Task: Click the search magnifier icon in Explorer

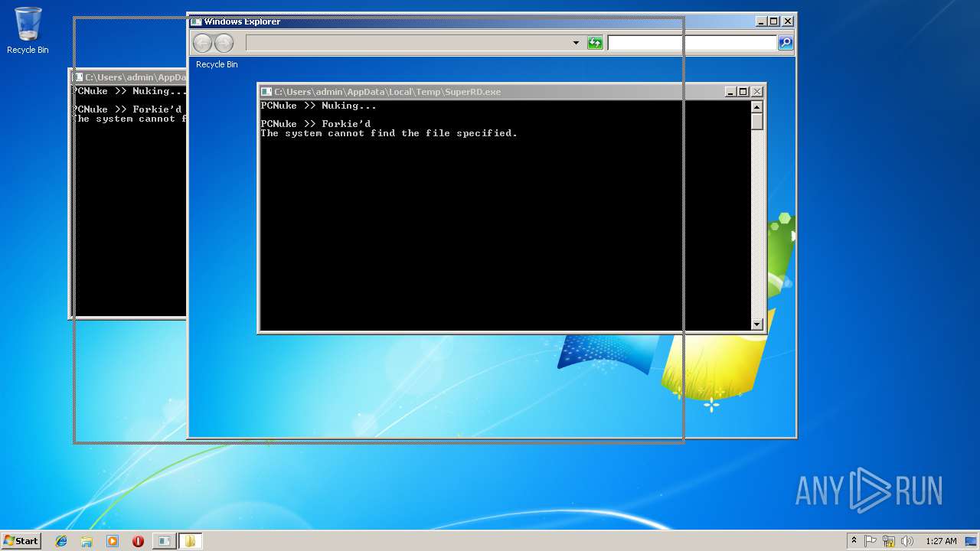Action: tap(786, 43)
